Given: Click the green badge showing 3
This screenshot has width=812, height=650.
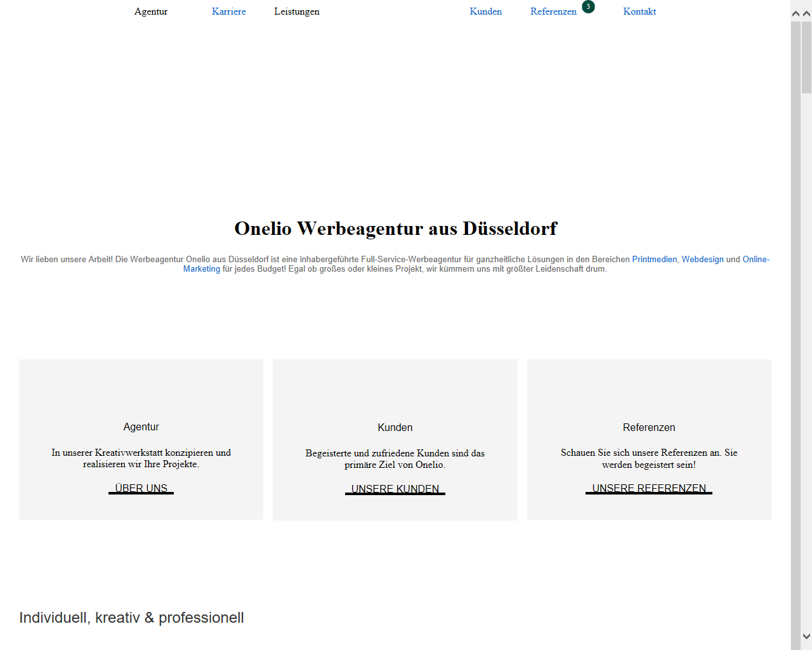Looking at the screenshot, I should tap(588, 7).
